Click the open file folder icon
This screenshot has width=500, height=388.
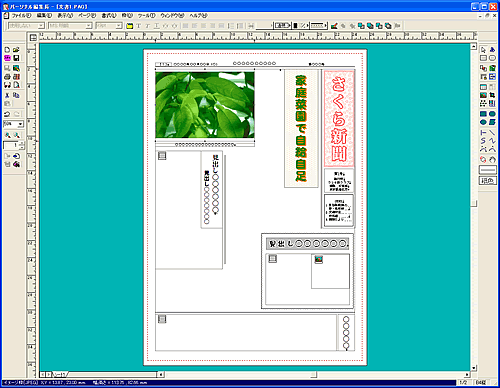click(x=16, y=50)
